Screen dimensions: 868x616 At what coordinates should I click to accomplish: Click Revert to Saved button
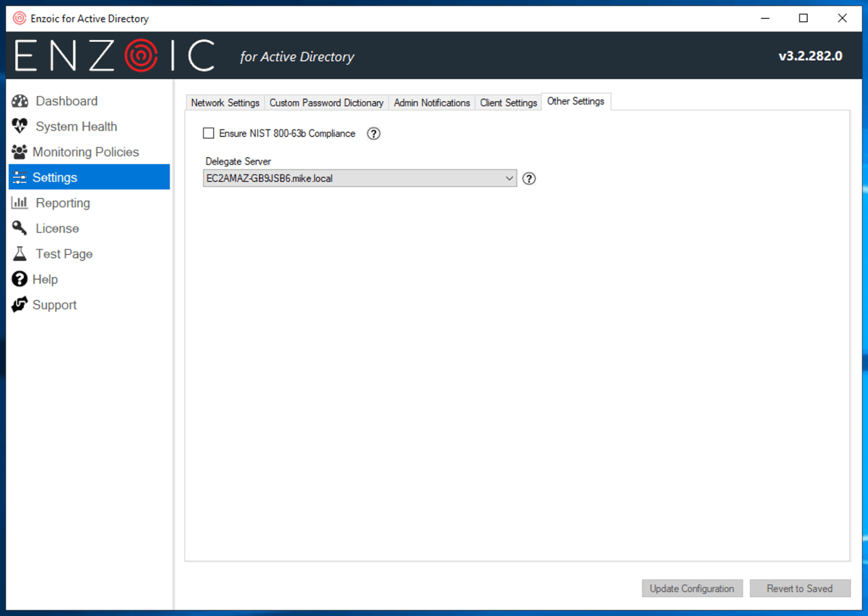(800, 589)
